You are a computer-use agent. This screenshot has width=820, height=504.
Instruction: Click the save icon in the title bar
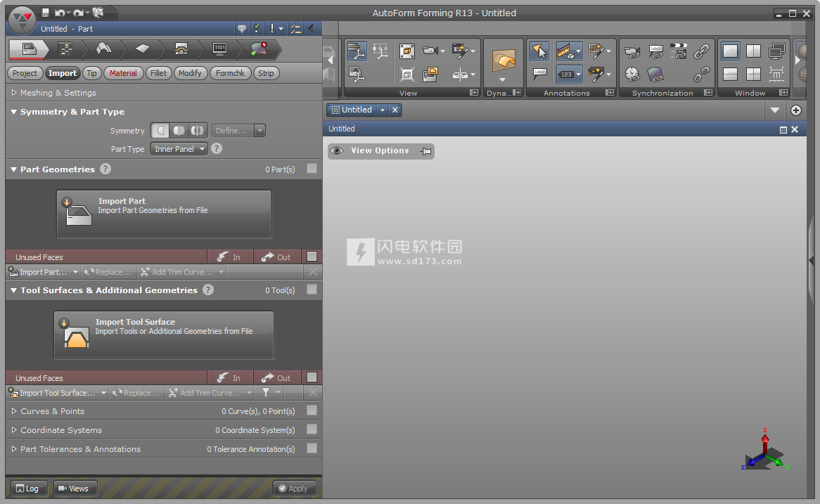46,13
